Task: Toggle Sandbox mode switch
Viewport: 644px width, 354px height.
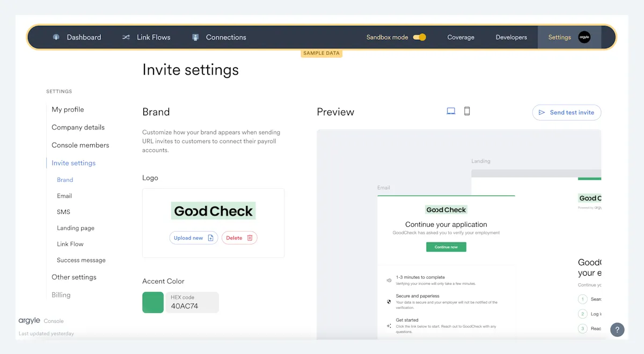Action: click(x=420, y=38)
